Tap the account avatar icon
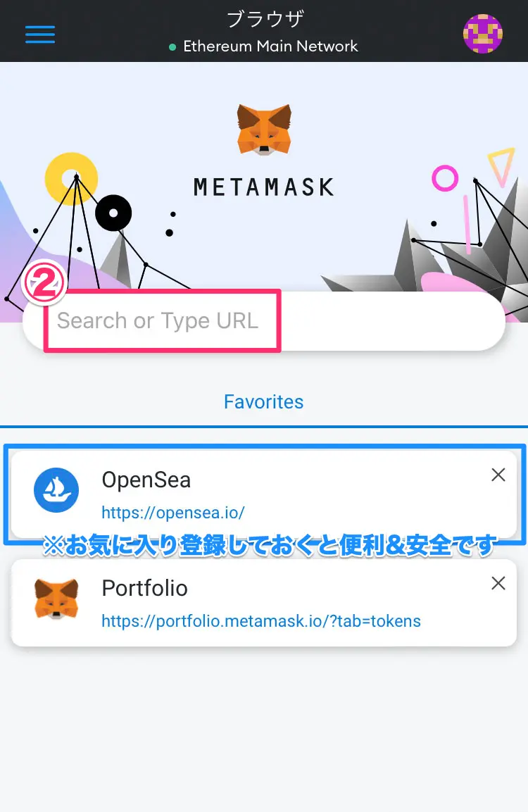This screenshot has width=528, height=812. (482, 34)
